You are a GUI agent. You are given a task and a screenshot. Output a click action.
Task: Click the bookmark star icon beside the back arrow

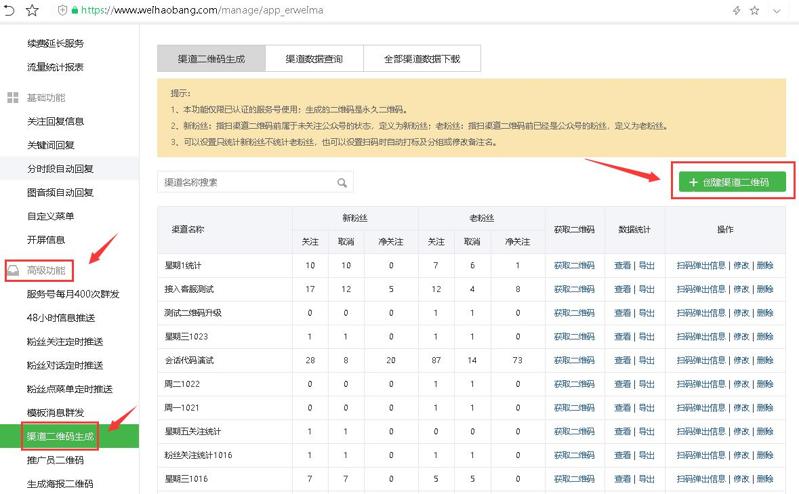coord(32,10)
